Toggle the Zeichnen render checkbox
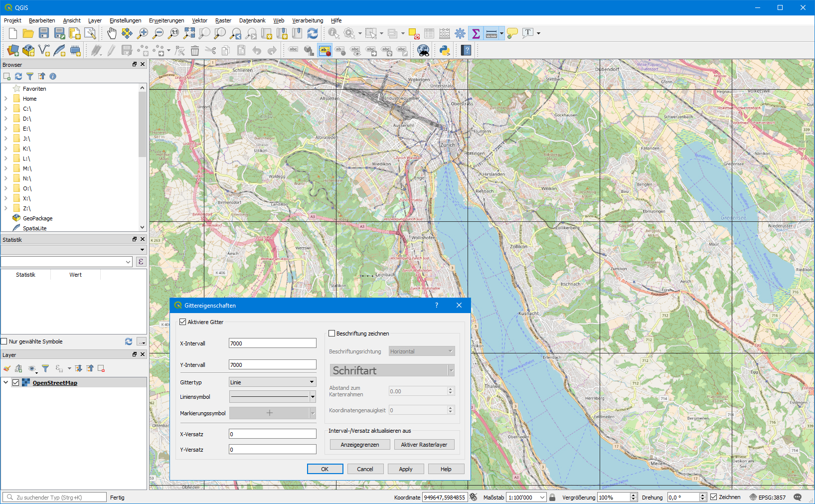The image size is (815, 504). (713, 497)
